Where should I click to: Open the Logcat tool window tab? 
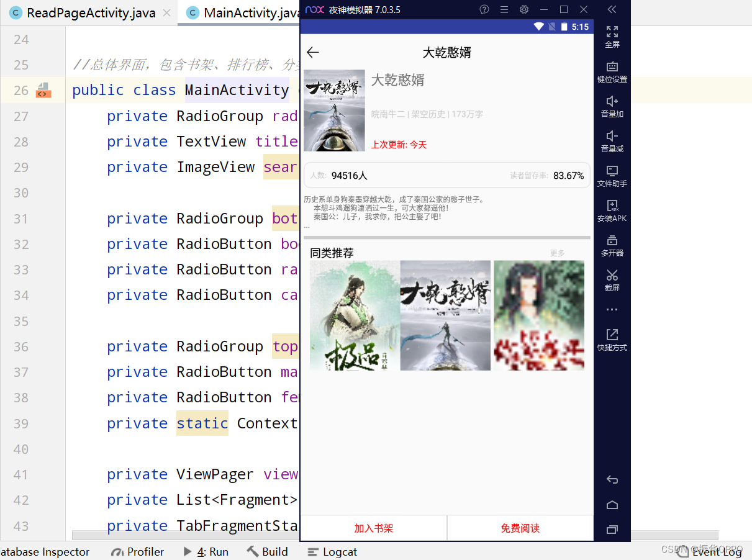[x=333, y=551]
